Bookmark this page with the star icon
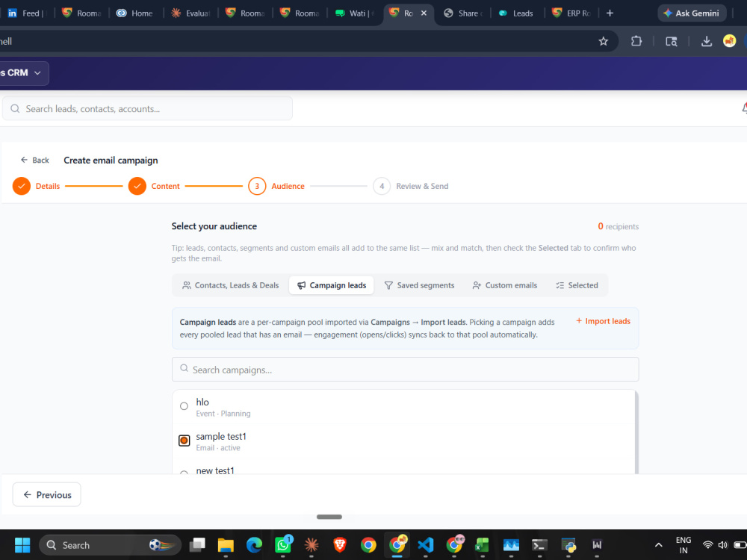The width and height of the screenshot is (747, 560). [x=603, y=41]
